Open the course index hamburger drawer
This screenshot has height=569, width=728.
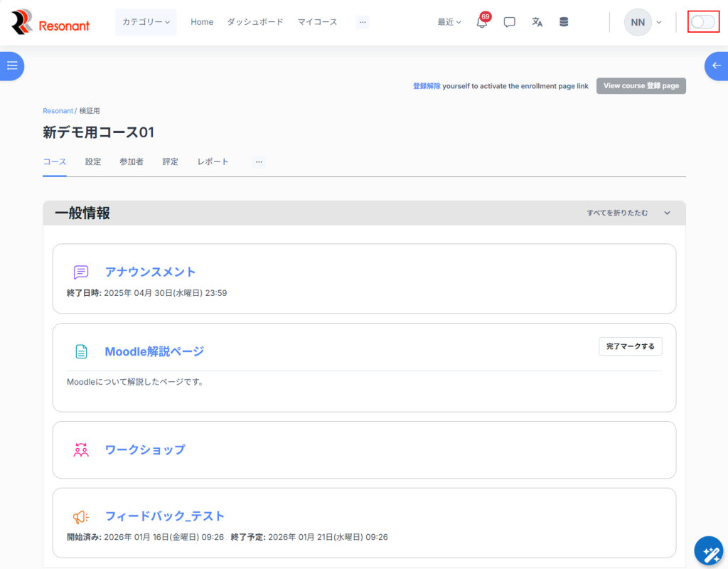click(x=12, y=65)
